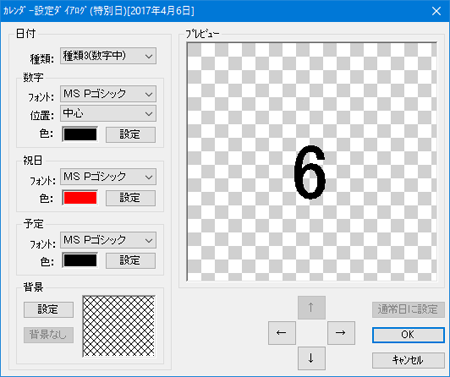Image resolution: width=450 pixels, height=377 pixels.
Task: Close the calendar settings dialog
Action: pyautogui.click(x=436, y=11)
